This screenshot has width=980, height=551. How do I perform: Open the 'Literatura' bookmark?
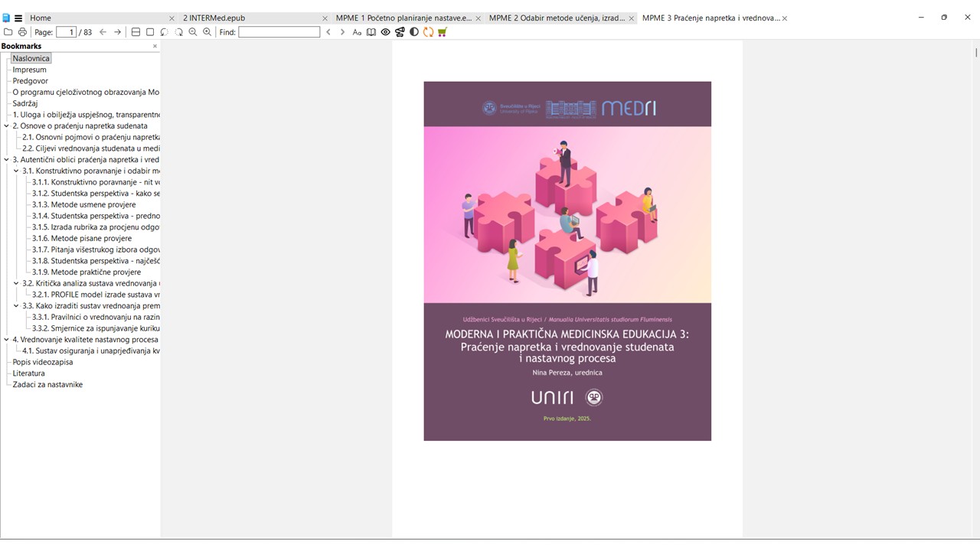click(28, 373)
